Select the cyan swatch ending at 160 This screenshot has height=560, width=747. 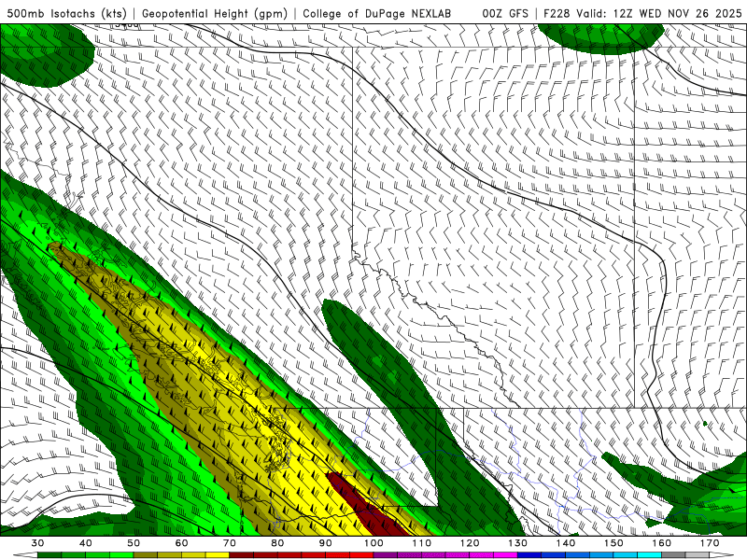(649, 555)
